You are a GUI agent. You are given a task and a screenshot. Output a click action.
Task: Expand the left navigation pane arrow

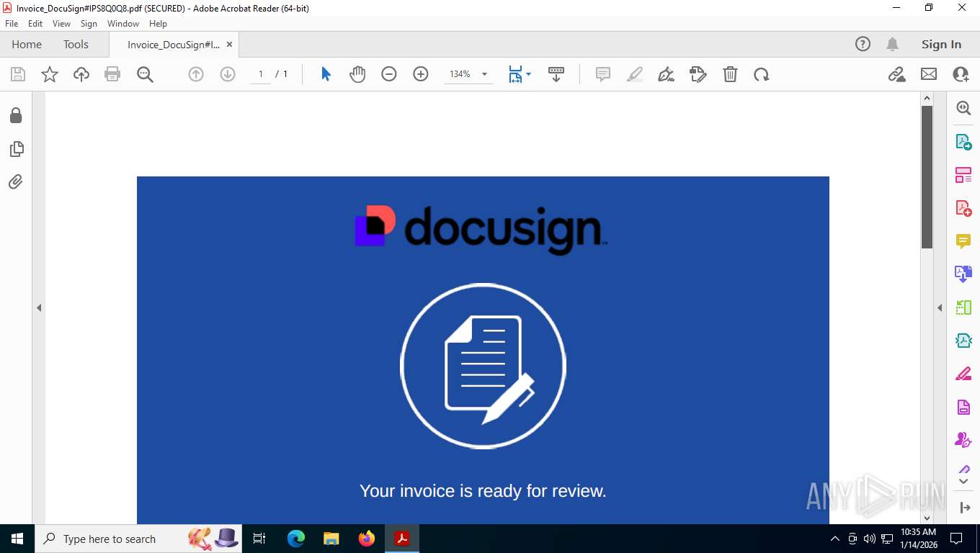(x=39, y=307)
